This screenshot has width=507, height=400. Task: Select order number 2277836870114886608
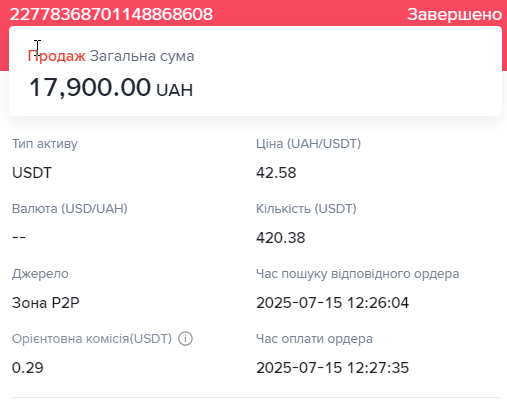[x=111, y=14]
